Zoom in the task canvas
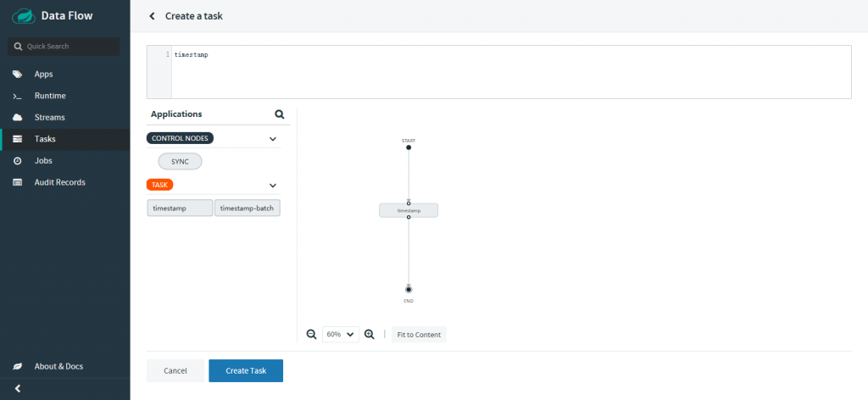 pyautogui.click(x=370, y=335)
